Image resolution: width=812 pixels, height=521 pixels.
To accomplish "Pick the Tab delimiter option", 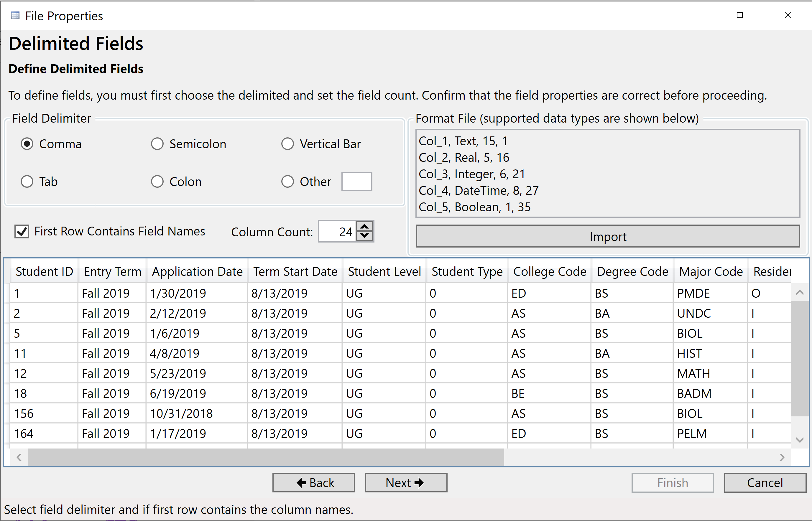I will coord(27,181).
